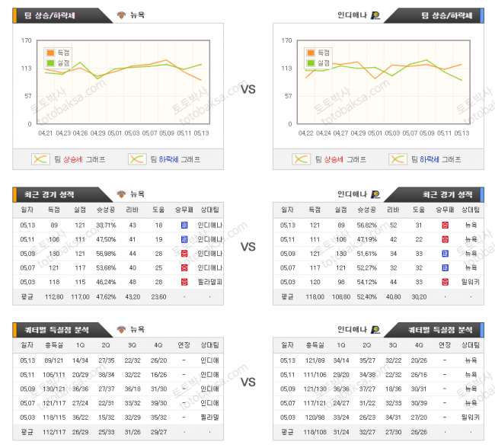Select Indiana's 쿼터별 득실점 분석 header tab
The image size is (495, 448).
[x=443, y=329]
